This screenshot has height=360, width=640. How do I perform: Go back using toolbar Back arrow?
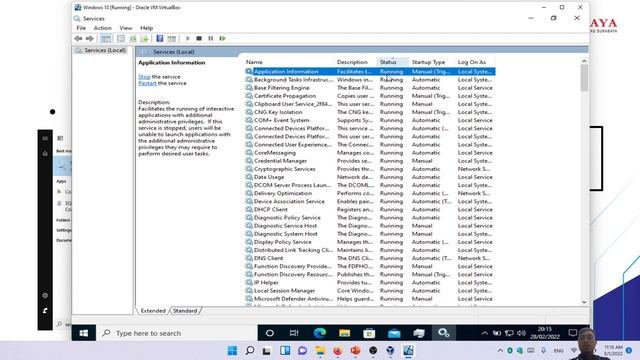pos(78,38)
